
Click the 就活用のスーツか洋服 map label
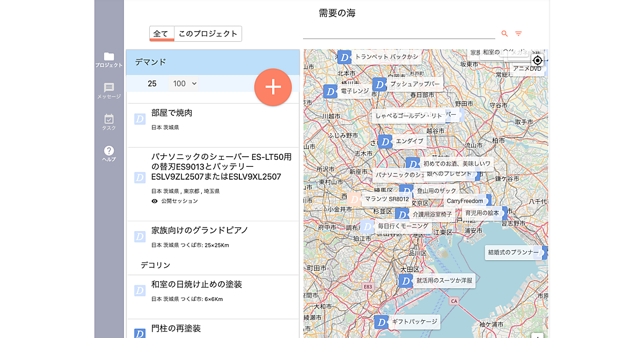[x=444, y=281]
